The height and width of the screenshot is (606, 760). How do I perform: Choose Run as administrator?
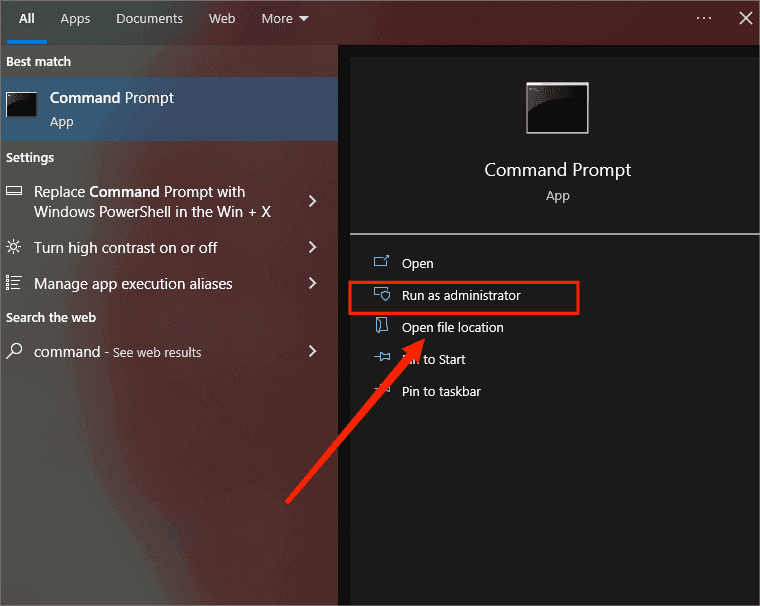click(461, 295)
